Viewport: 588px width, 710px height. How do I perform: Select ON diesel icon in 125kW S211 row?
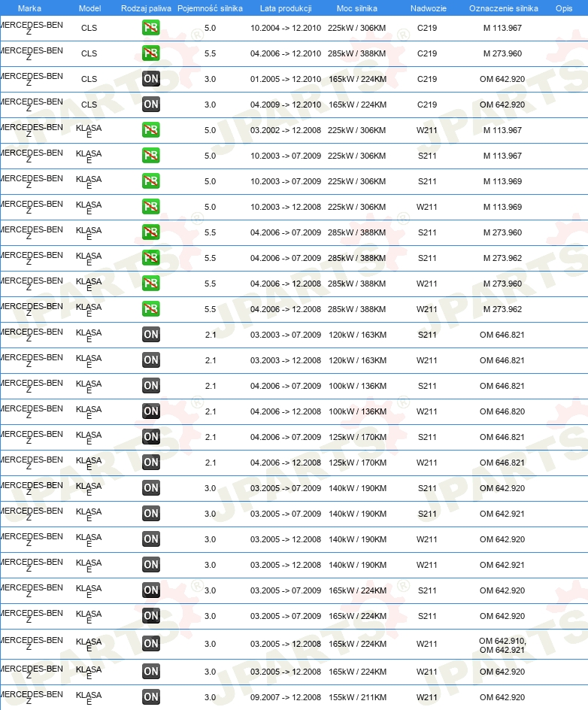(x=150, y=437)
